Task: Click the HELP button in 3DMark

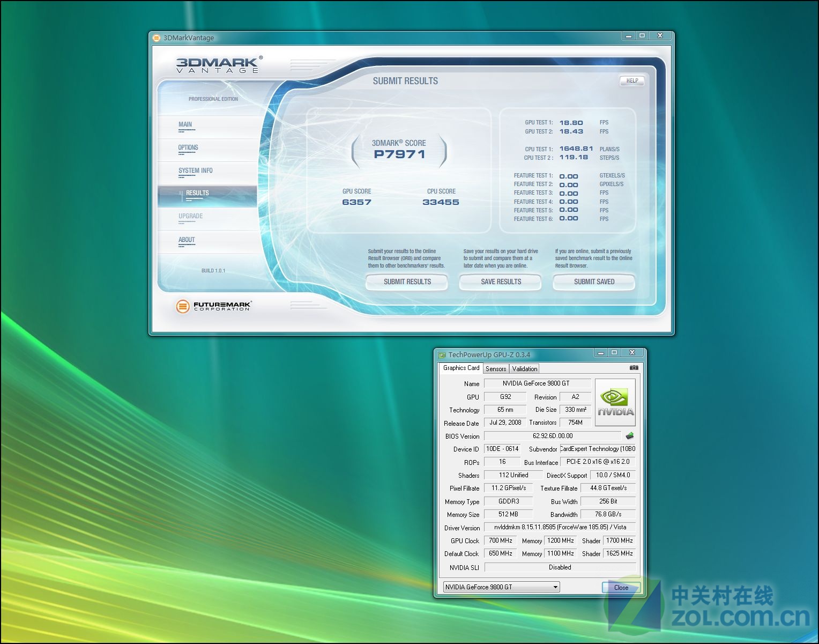Action: click(632, 81)
